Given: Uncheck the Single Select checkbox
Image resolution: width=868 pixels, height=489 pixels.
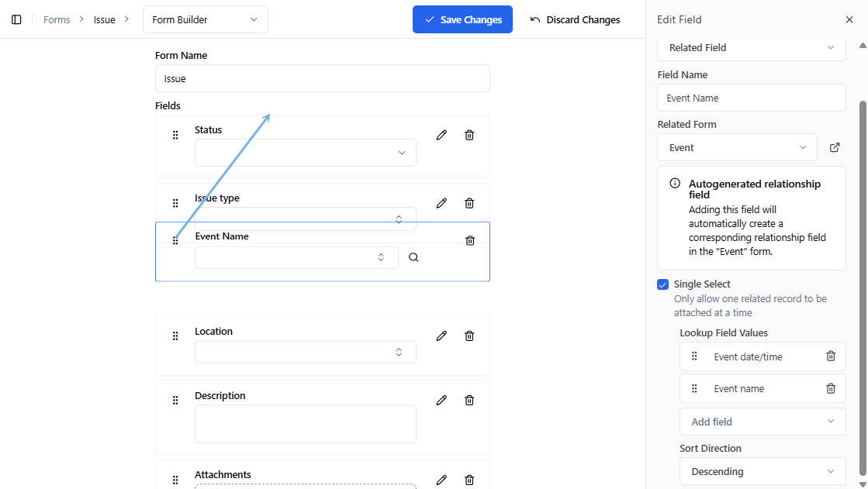Looking at the screenshot, I should pos(662,284).
